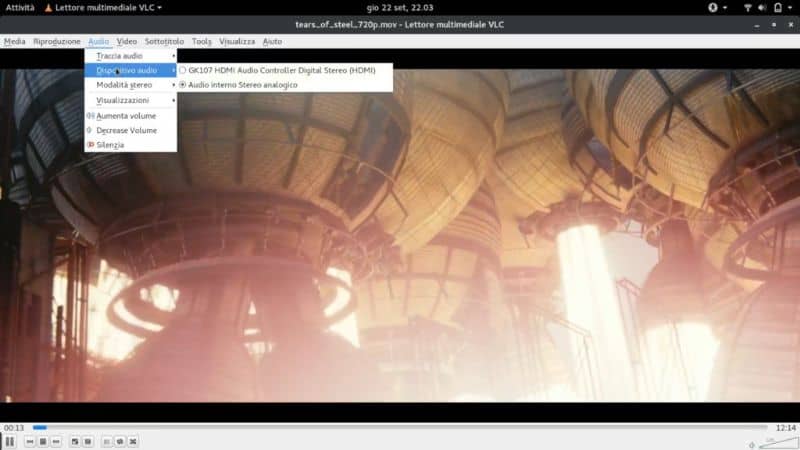
Task: Click Silenzia mute icon in Audio menu
Action: click(90, 145)
